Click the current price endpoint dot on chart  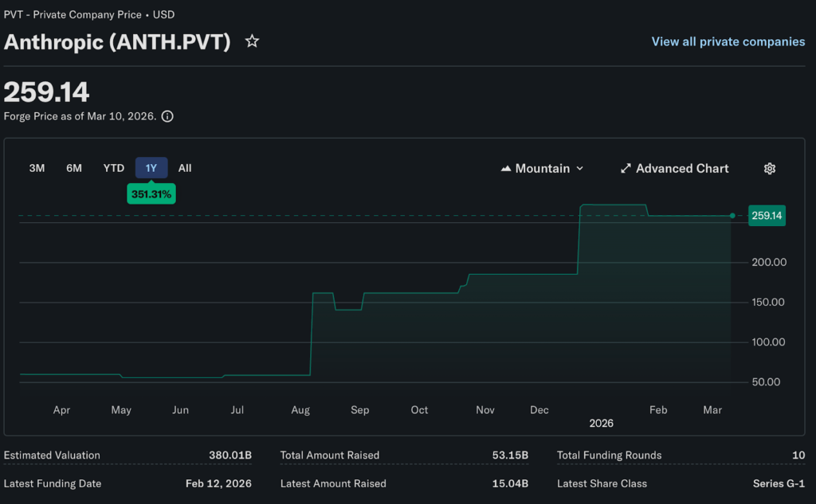(x=732, y=216)
